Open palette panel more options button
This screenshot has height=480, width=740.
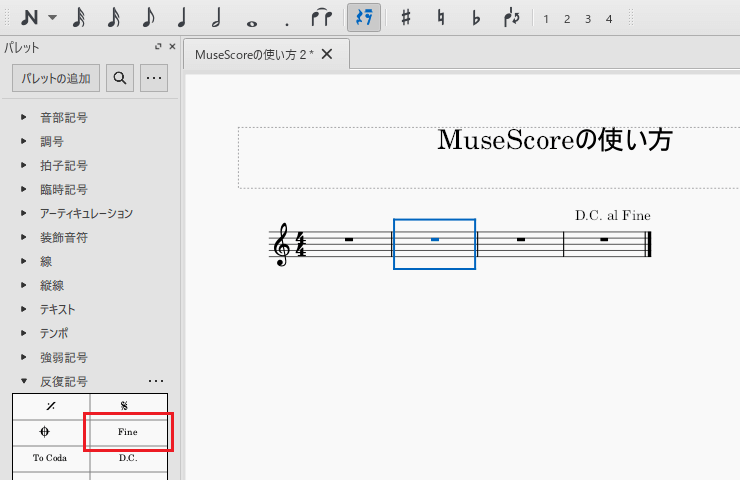154,78
